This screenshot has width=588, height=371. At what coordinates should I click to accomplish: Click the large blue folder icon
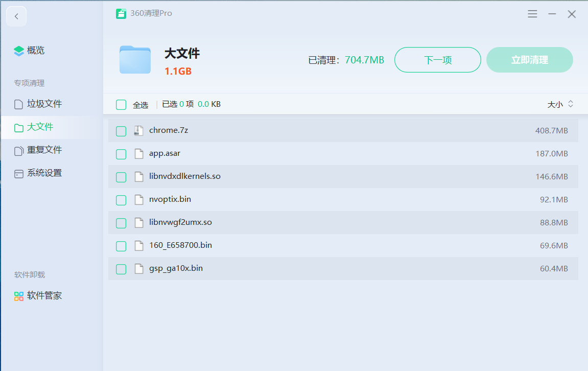pyautogui.click(x=135, y=60)
